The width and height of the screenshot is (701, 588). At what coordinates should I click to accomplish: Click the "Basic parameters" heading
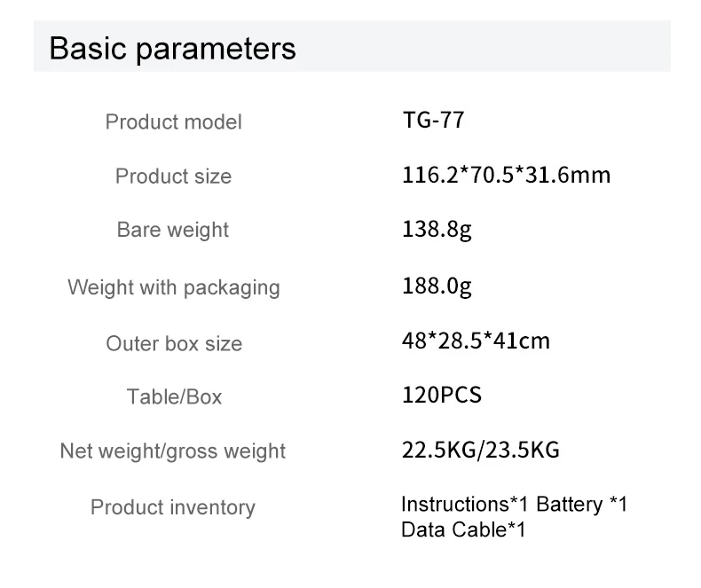pos(172,48)
